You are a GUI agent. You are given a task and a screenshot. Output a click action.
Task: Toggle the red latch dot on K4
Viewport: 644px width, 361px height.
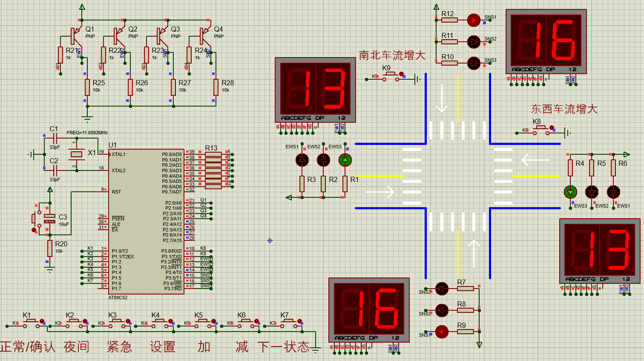click(171, 321)
